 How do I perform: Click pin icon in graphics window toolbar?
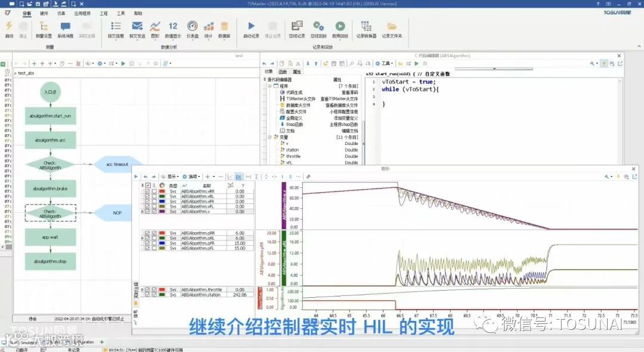tap(308, 177)
